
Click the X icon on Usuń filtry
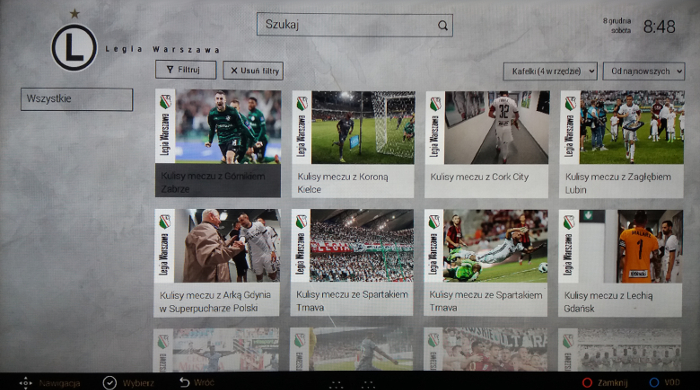234,71
